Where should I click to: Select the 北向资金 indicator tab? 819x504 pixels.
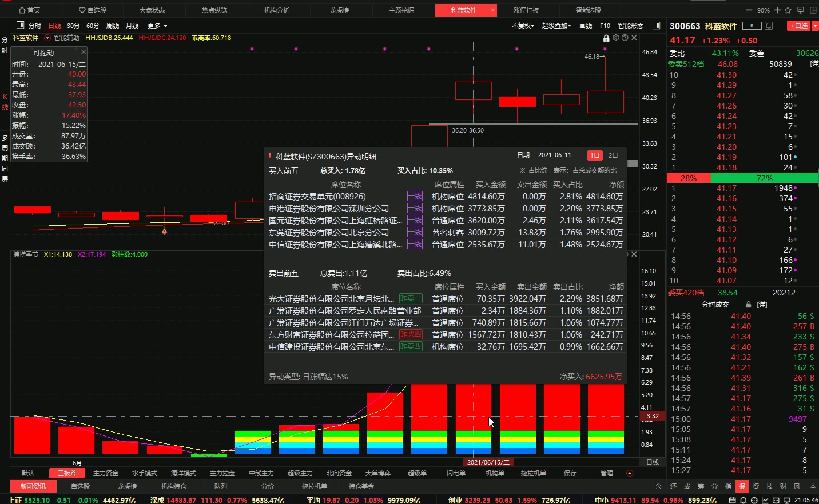[339, 473]
